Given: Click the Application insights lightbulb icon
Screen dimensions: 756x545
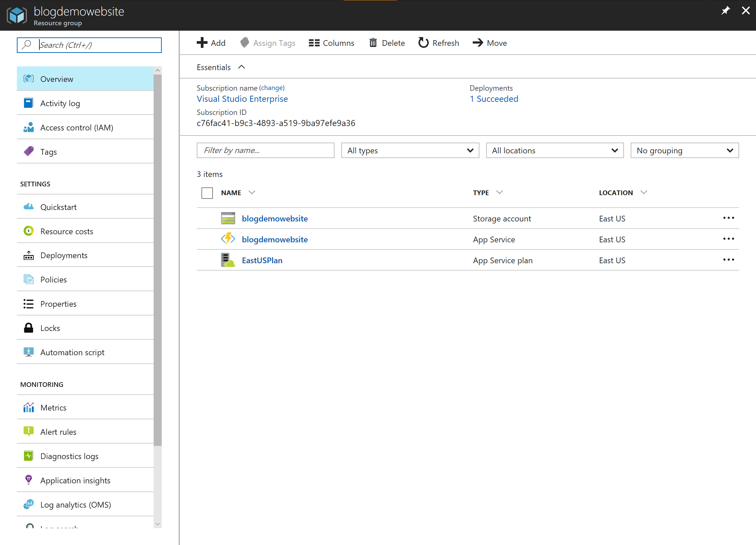Looking at the screenshot, I should pos(29,480).
